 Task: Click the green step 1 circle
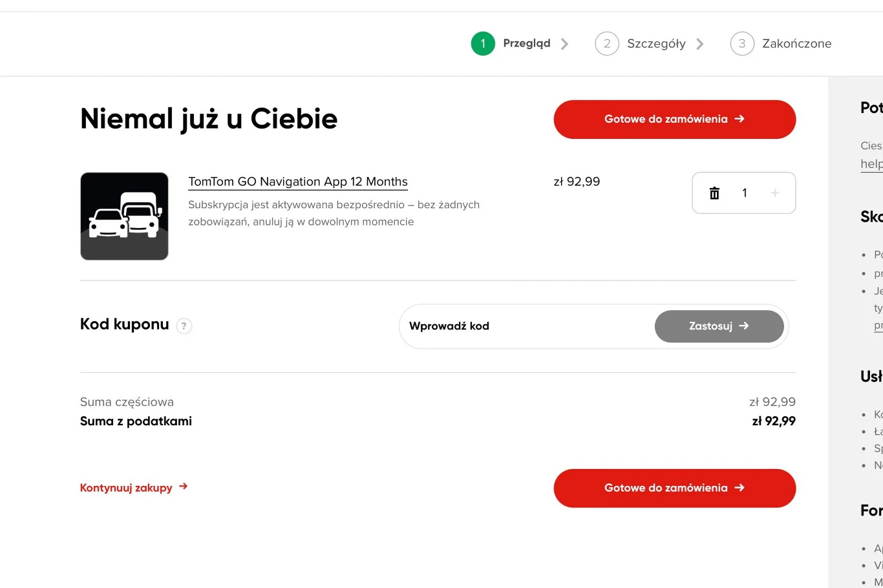(482, 43)
